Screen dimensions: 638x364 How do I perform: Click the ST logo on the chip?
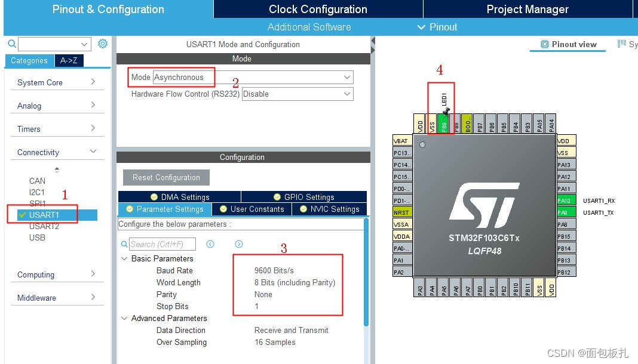(x=484, y=205)
